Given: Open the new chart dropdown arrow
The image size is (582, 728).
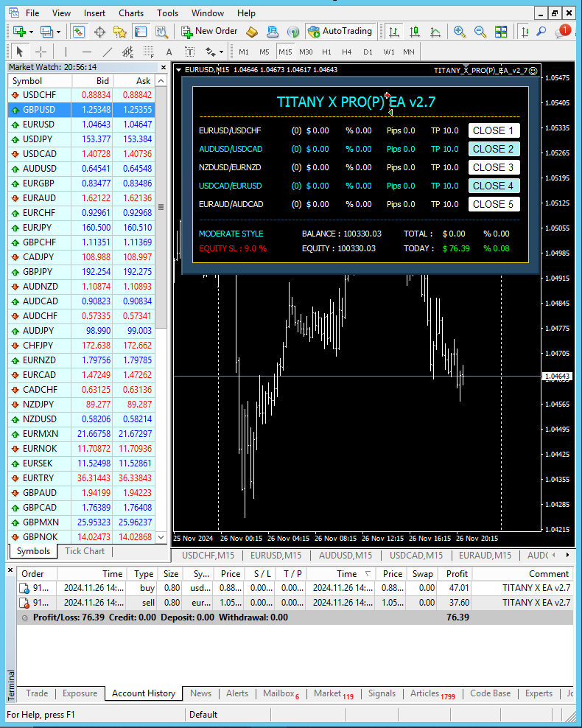Looking at the screenshot, I should (30, 32).
